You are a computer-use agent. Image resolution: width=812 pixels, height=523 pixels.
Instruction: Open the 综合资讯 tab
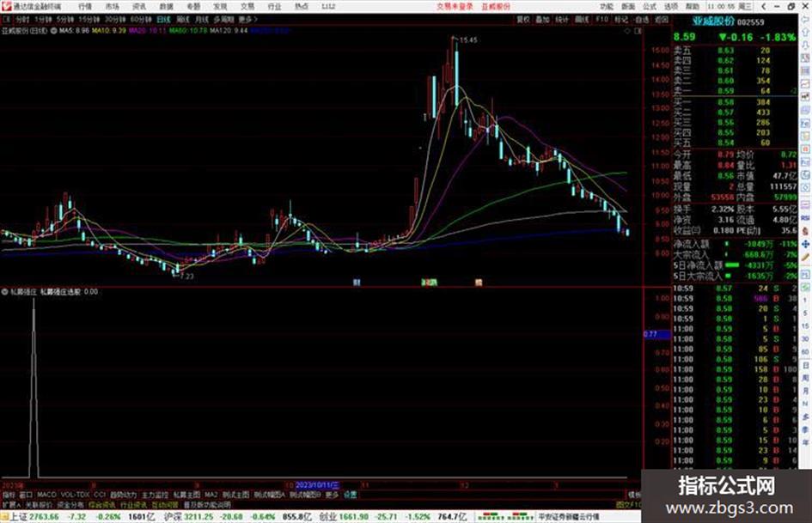point(102,504)
